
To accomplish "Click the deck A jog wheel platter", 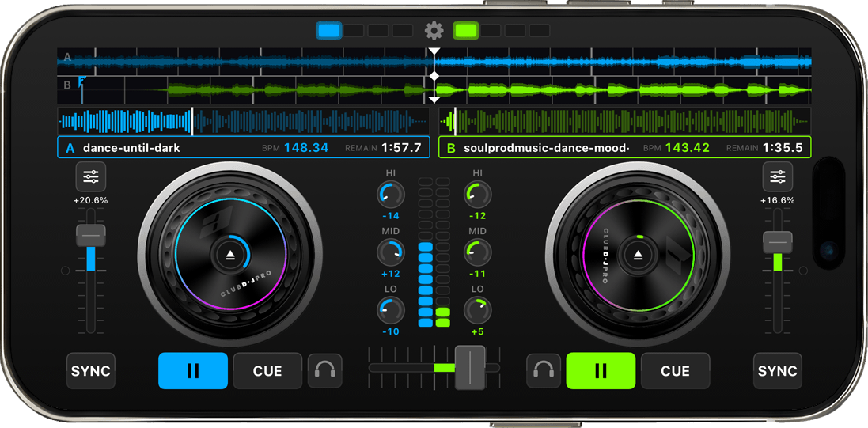I will (x=231, y=255).
